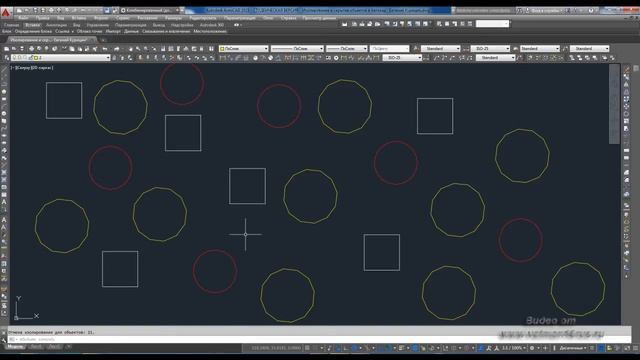Click Save icon in Standard toolbar
The width and height of the screenshot is (640, 360).
coord(22,49)
